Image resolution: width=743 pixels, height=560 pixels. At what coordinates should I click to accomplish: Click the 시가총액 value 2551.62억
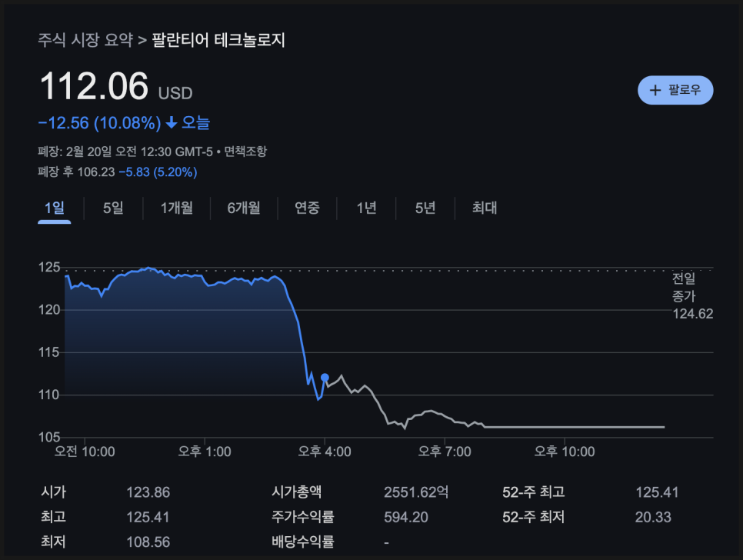(x=416, y=492)
